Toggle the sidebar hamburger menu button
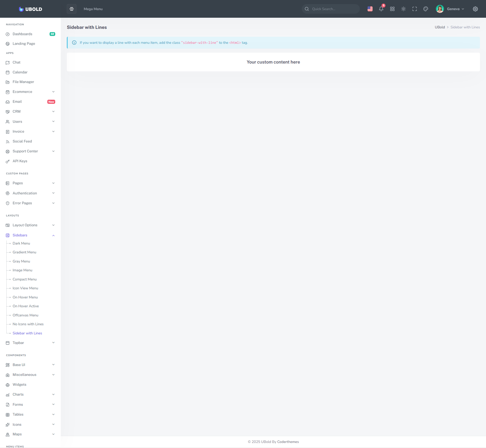486x448 pixels. coord(72,9)
